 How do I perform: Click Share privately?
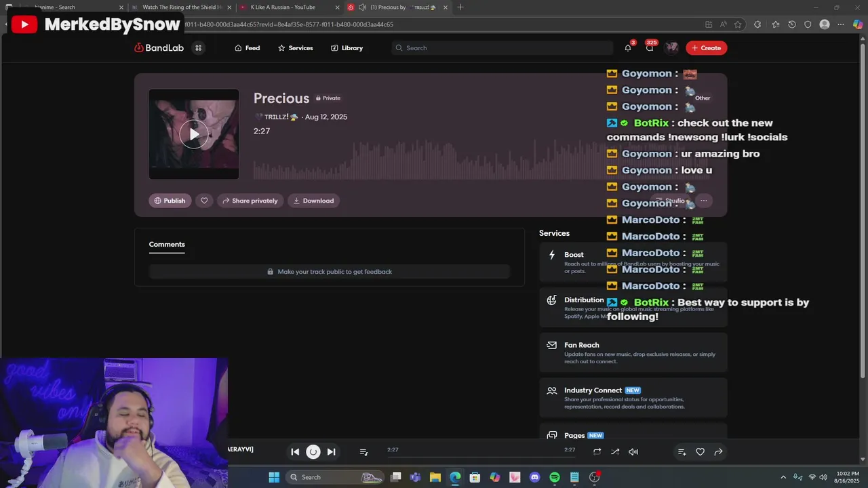[250, 201]
